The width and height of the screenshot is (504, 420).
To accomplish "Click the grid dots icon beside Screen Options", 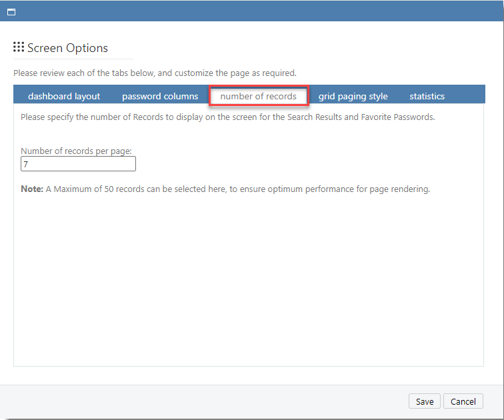I will (x=19, y=47).
